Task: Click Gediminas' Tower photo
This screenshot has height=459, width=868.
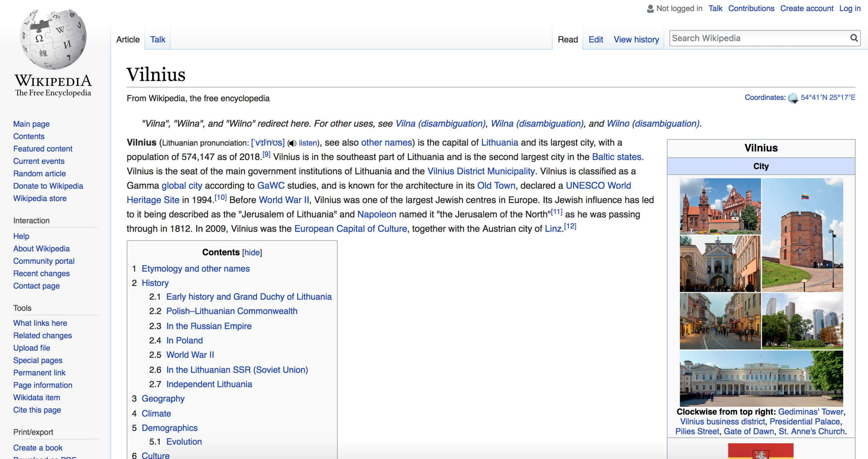Action: click(802, 235)
